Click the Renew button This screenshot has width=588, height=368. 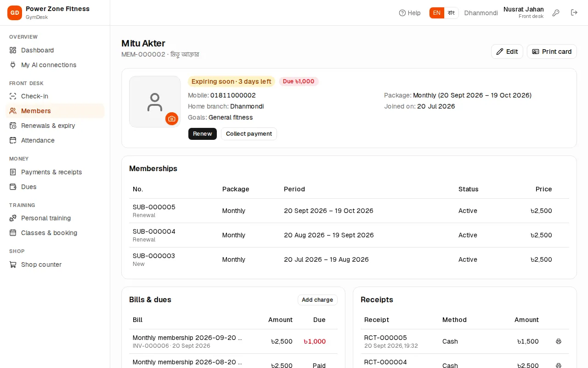point(203,134)
